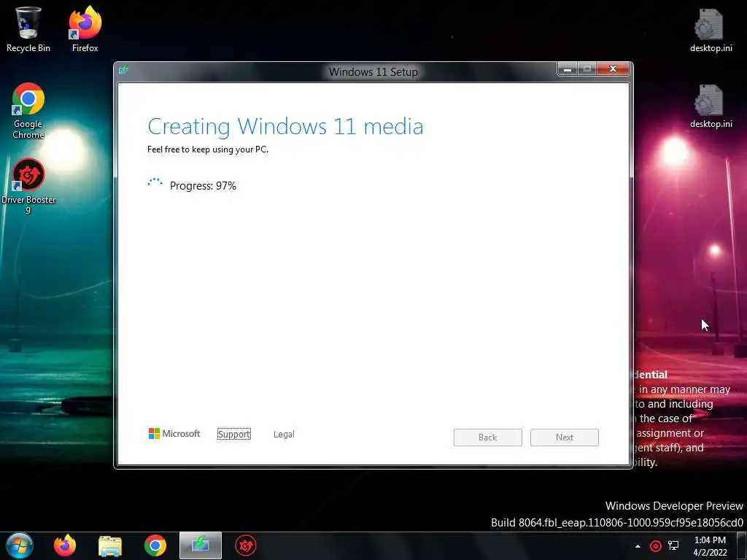Switch to Windows 11 Setup taskbar item

[x=201, y=545]
